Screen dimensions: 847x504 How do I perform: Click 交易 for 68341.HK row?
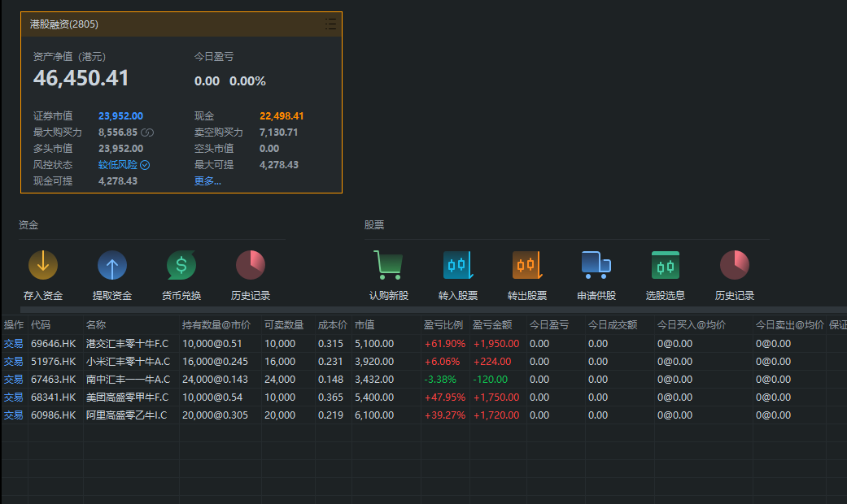pyautogui.click(x=14, y=398)
